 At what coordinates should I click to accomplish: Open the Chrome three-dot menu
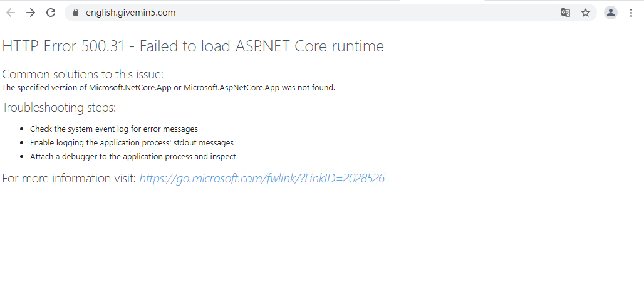tap(631, 13)
